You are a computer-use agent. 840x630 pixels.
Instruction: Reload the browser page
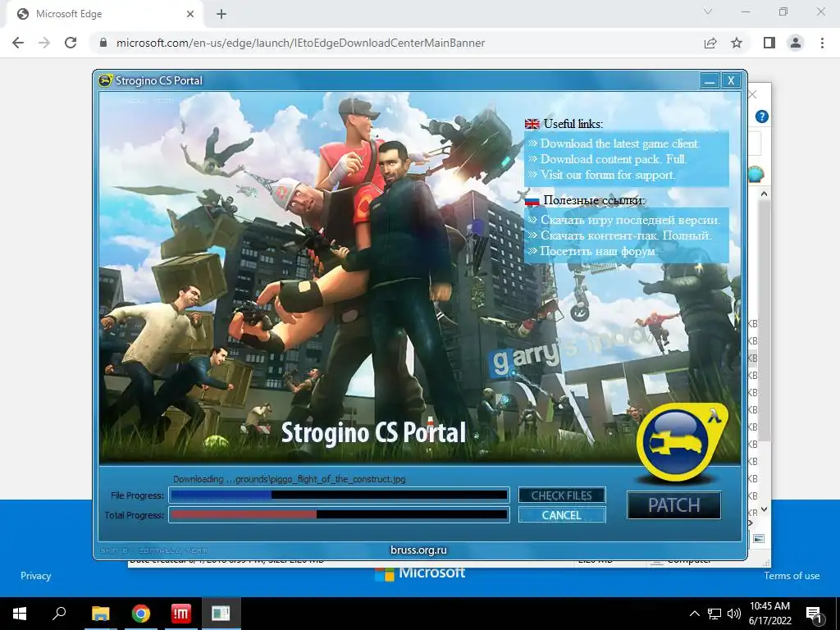71,43
